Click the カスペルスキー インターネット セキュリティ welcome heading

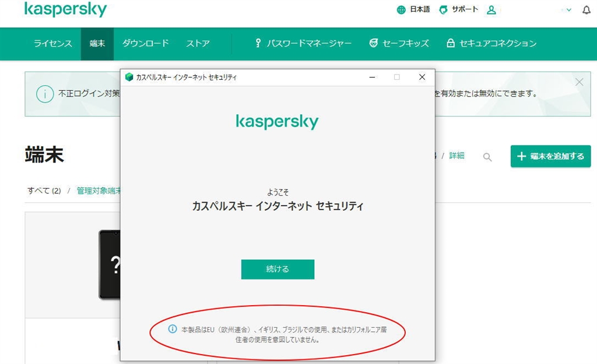point(278,206)
